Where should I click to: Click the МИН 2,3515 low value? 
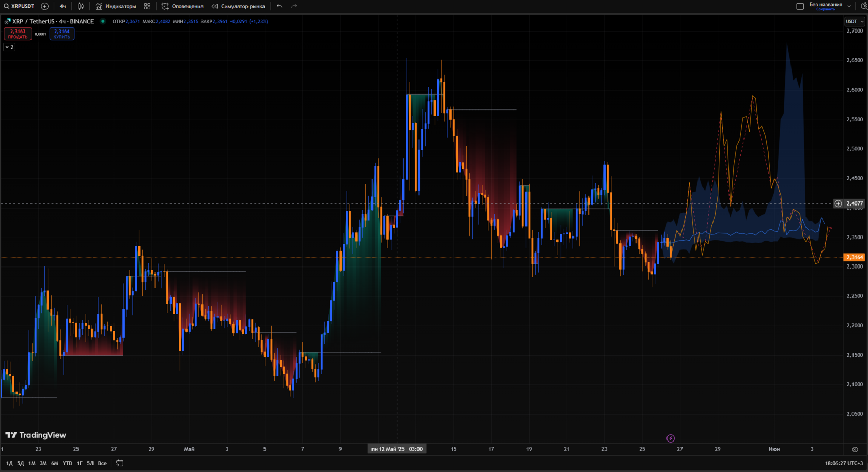tap(185, 21)
